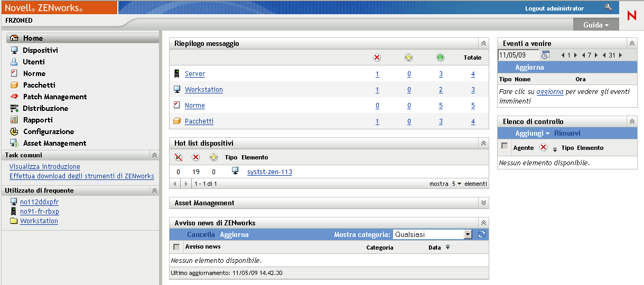Advance date by 7 days with right arrow

click(596, 55)
